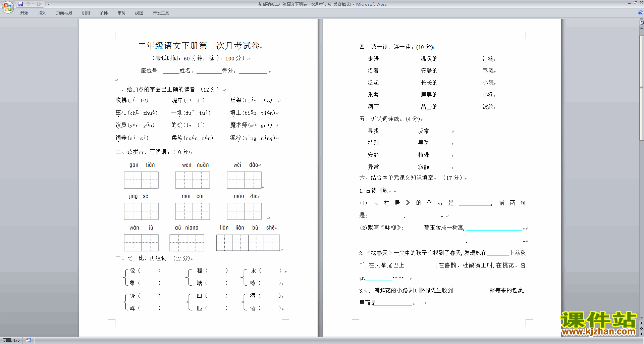Open the Select Browse Object button
Image resolution: width=644 pixels, height=344 pixels.
641,328
